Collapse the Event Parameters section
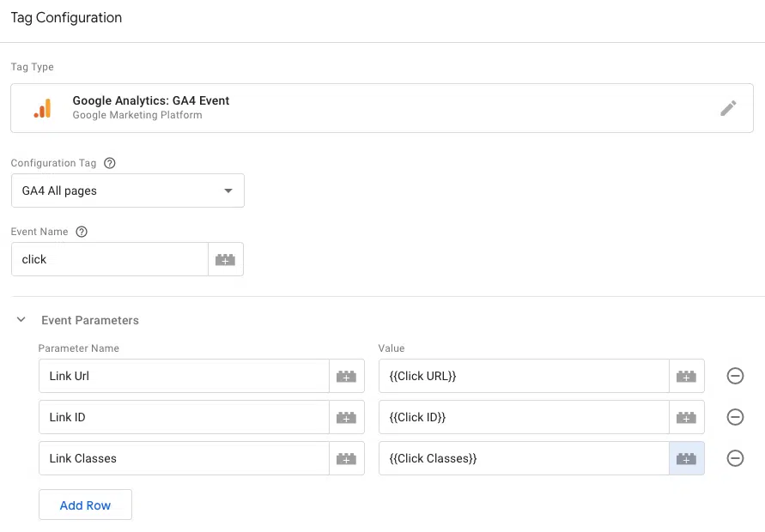This screenshot has width=765, height=532. (x=21, y=320)
